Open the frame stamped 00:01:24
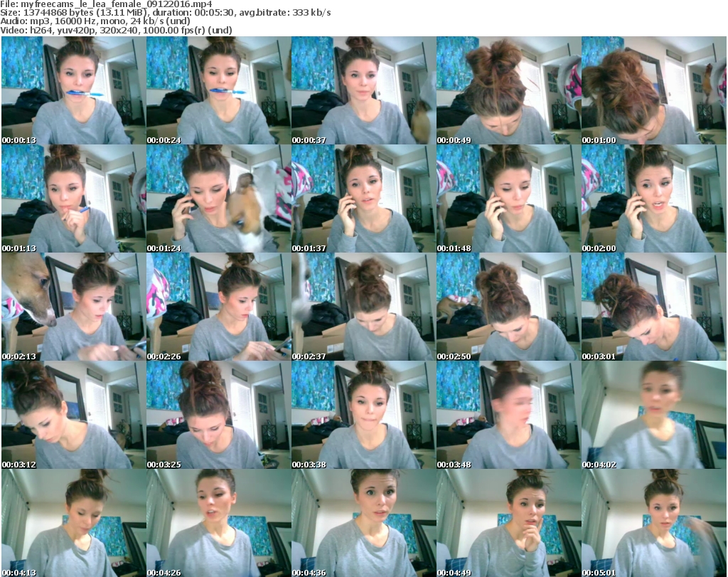Image resolution: width=728 pixels, height=577 pixels. (x=219, y=198)
